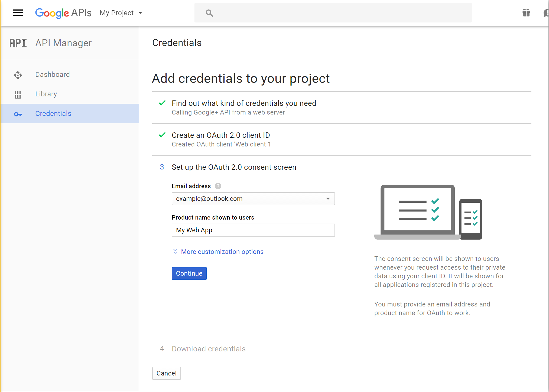Click the Library shelf icon

click(x=18, y=94)
